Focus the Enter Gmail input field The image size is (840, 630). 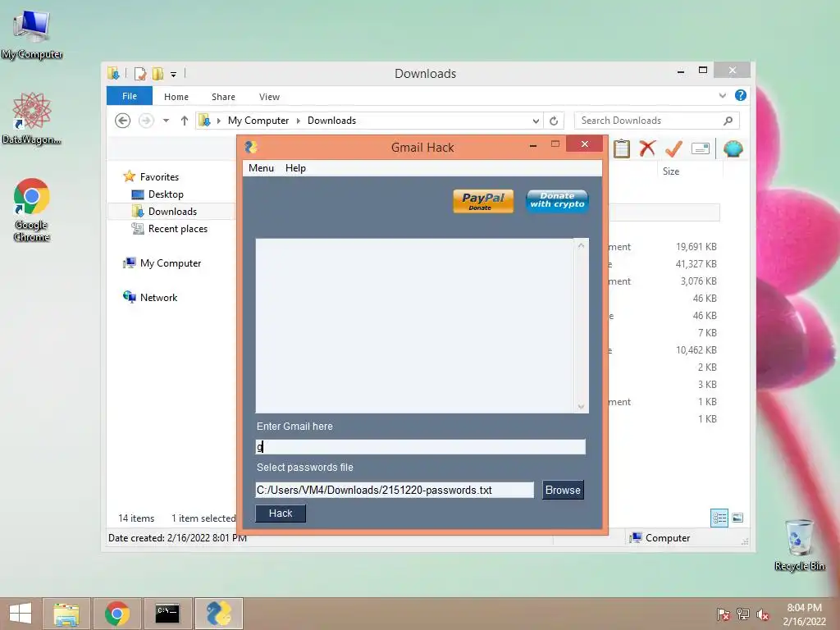[x=420, y=447]
